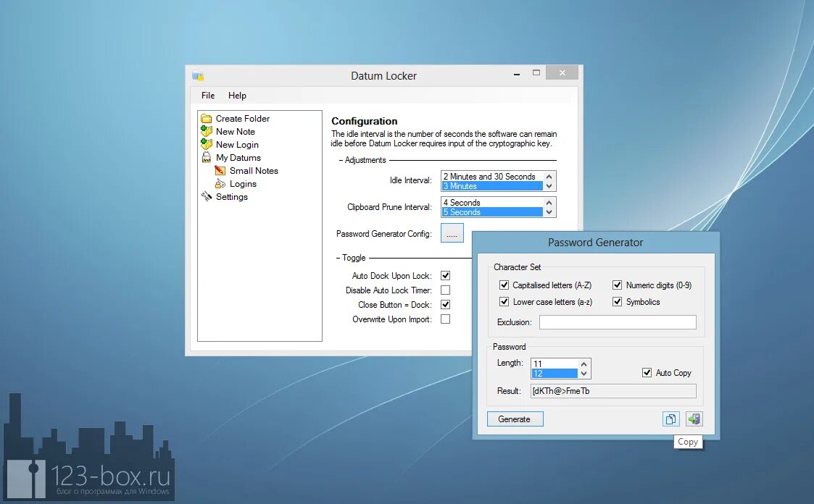Click Datum Locker title bar app icon
This screenshot has width=814, height=504.
pyautogui.click(x=198, y=76)
